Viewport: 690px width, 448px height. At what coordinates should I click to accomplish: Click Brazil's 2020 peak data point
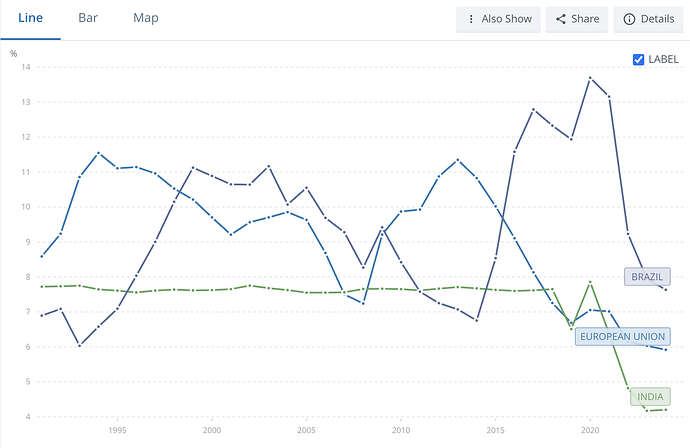pos(590,78)
